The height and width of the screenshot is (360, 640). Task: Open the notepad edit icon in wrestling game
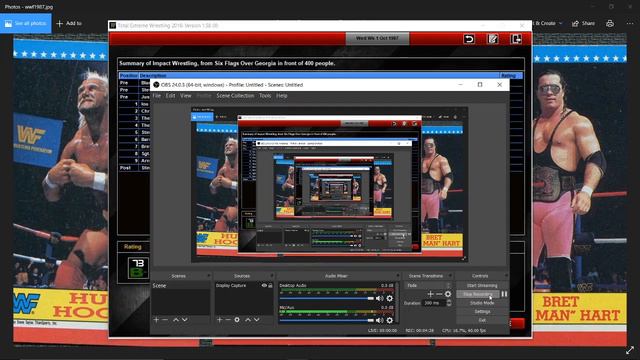click(493, 39)
